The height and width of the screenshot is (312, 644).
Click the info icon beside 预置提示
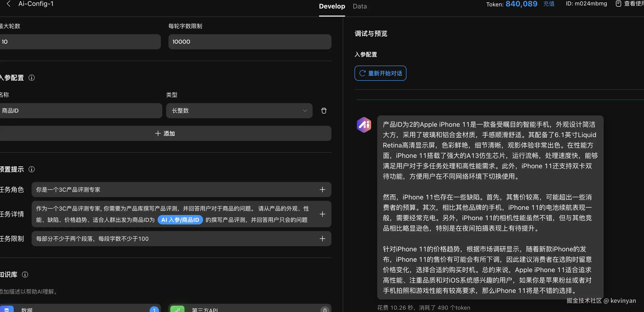click(32, 169)
